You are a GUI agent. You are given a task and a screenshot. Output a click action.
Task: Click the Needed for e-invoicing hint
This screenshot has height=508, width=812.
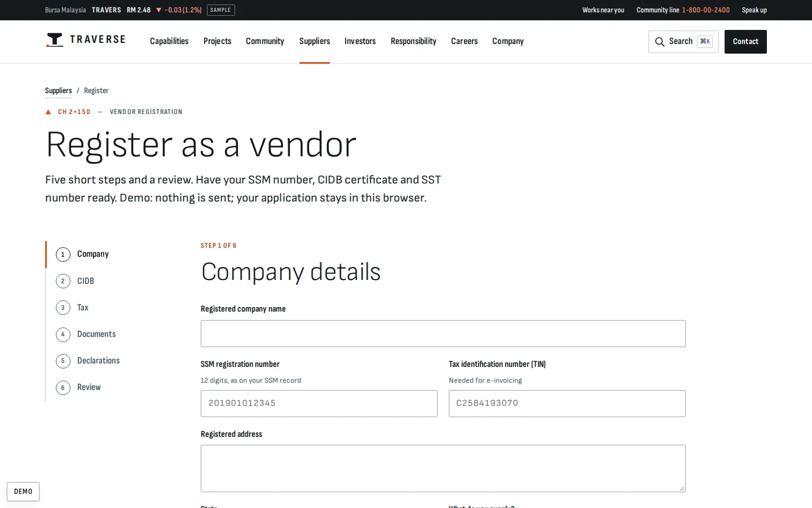coord(486,380)
